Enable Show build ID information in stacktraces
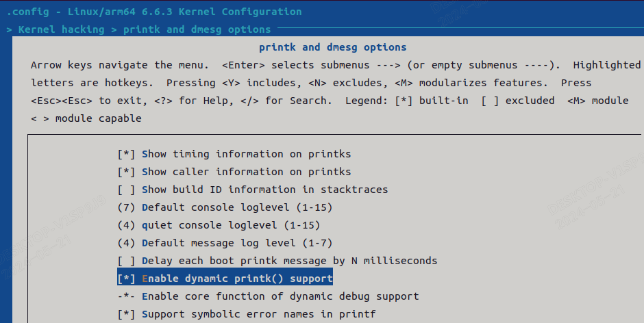Image resolution: width=644 pixels, height=323 pixels. coord(126,190)
